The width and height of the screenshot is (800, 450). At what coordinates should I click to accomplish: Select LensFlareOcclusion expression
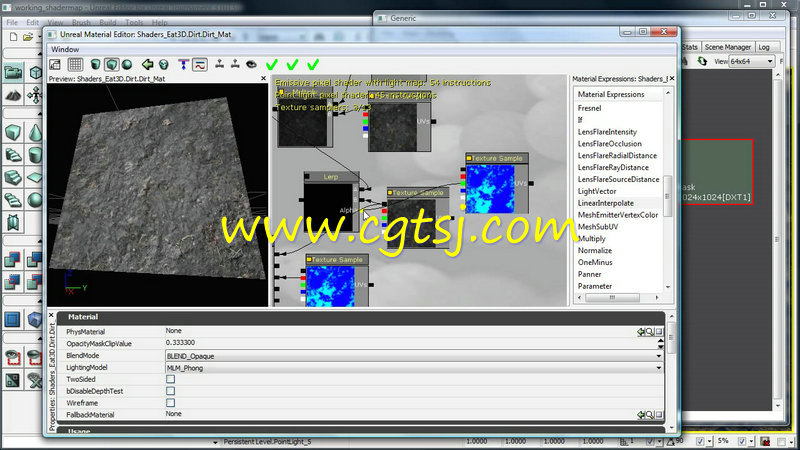click(610, 143)
